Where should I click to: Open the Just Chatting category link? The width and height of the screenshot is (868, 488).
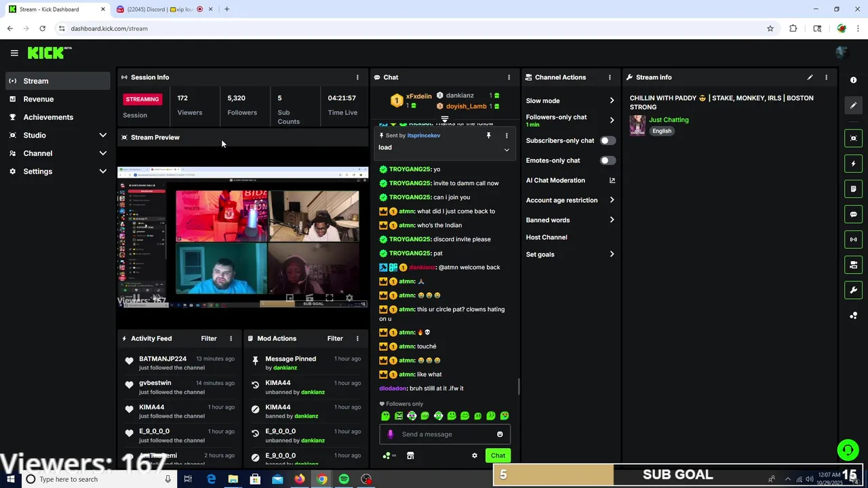(x=669, y=120)
